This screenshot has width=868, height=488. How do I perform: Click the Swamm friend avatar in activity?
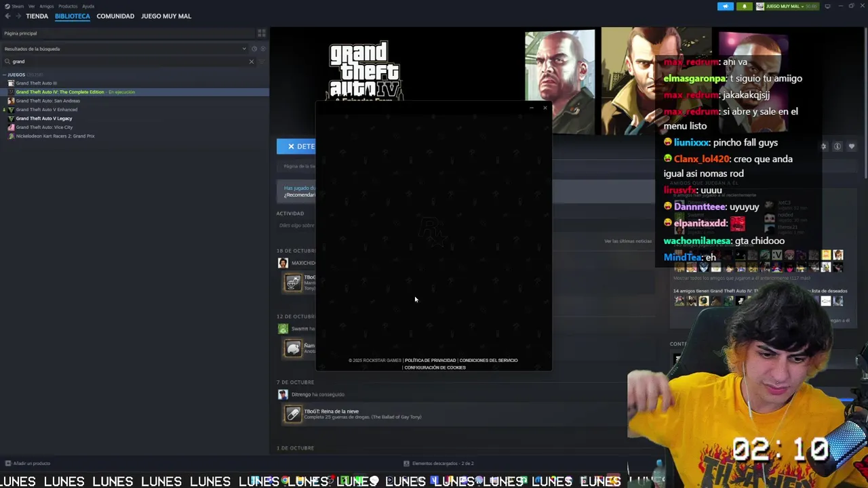pos(283,329)
